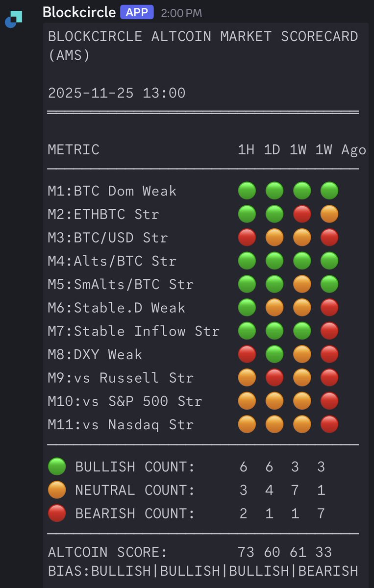The image size is (374, 588).
Task: Click the M2 ETHBTC 1W Ago orange circle
Action: 329,214
